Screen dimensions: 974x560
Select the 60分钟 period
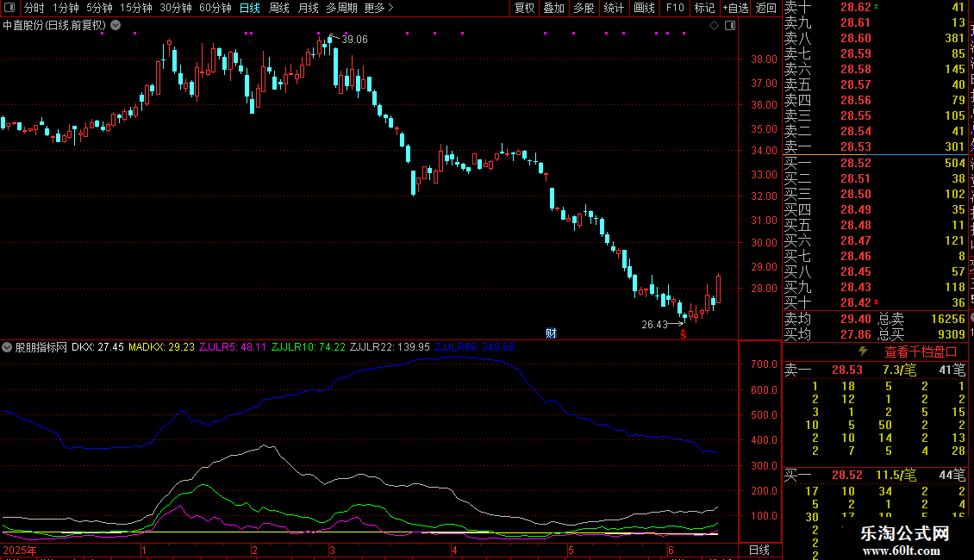click(x=215, y=8)
